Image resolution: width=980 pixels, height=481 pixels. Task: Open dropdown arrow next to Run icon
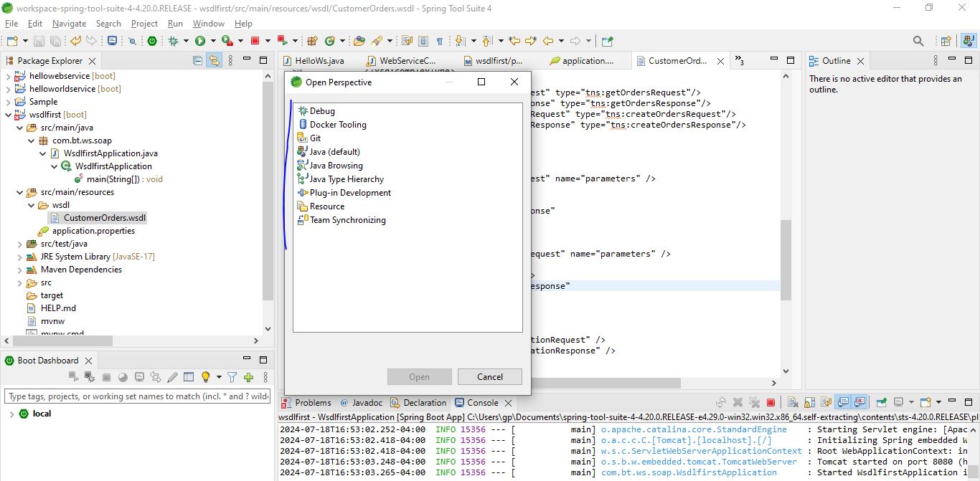coord(212,42)
